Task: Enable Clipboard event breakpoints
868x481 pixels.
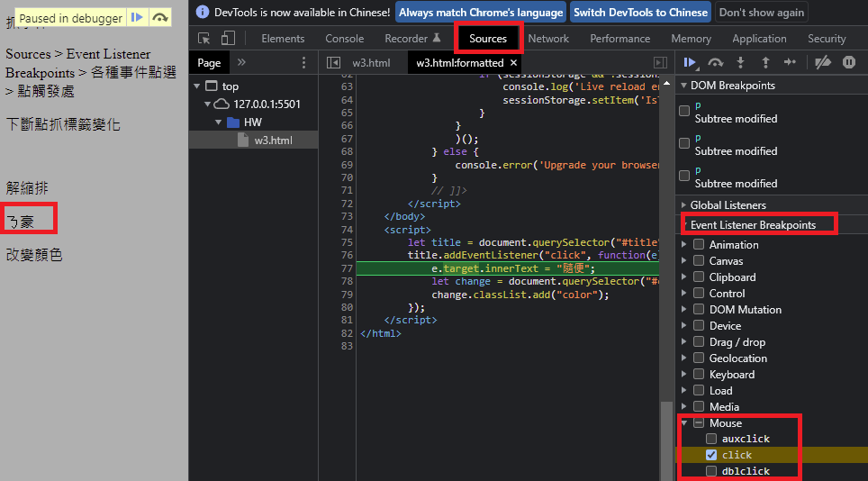Action: (699, 277)
